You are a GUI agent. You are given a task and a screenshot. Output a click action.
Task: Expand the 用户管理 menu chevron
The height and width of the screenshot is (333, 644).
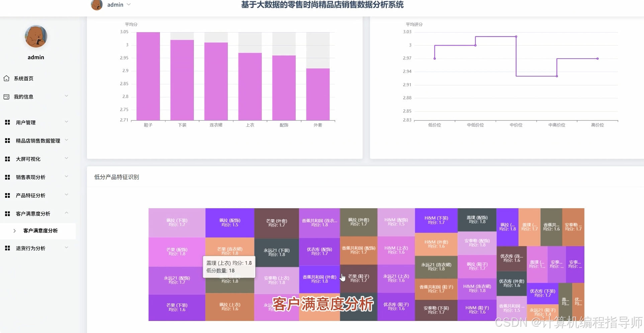coord(66,122)
